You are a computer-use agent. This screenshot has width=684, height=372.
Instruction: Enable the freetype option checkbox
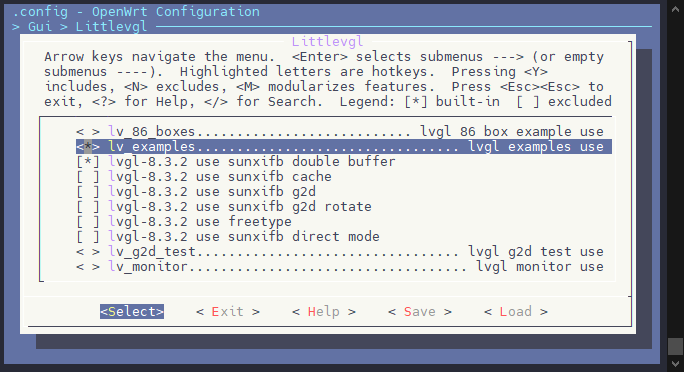(x=88, y=222)
